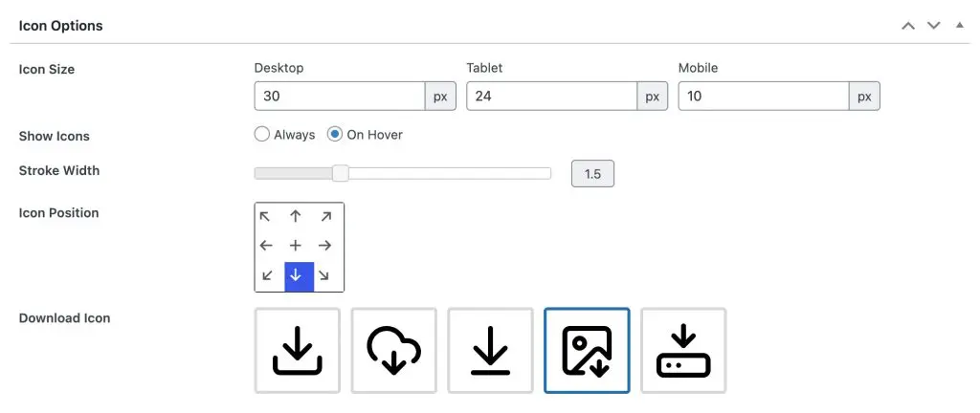The width and height of the screenshot is (980, 413).
Task: Set icon position to top-center arrow
Action: pyautogui.click(x=296, y=217)
